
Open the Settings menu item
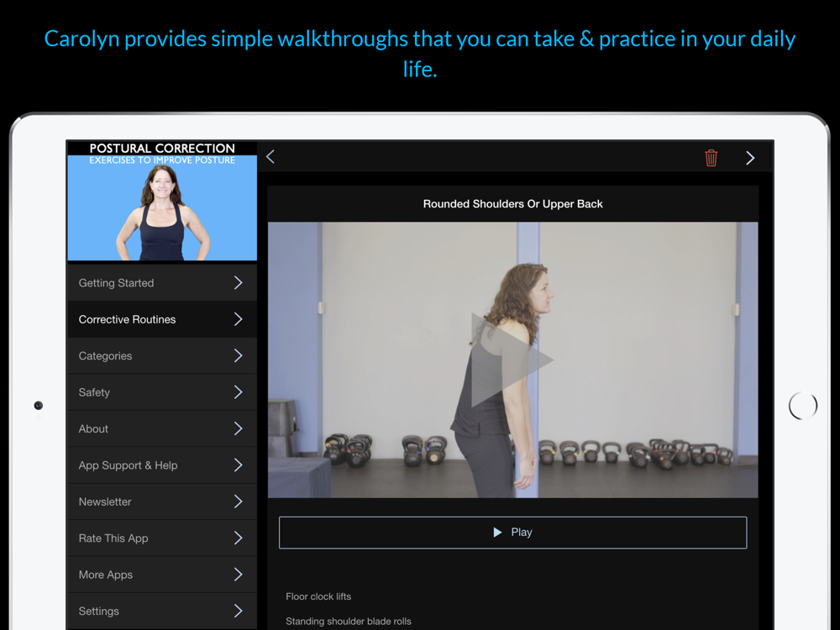point(162,611)
